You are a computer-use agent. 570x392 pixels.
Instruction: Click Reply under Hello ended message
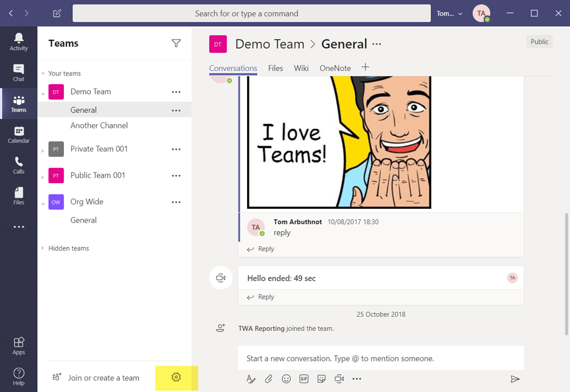pyautogui.click(x=261, y=297)
